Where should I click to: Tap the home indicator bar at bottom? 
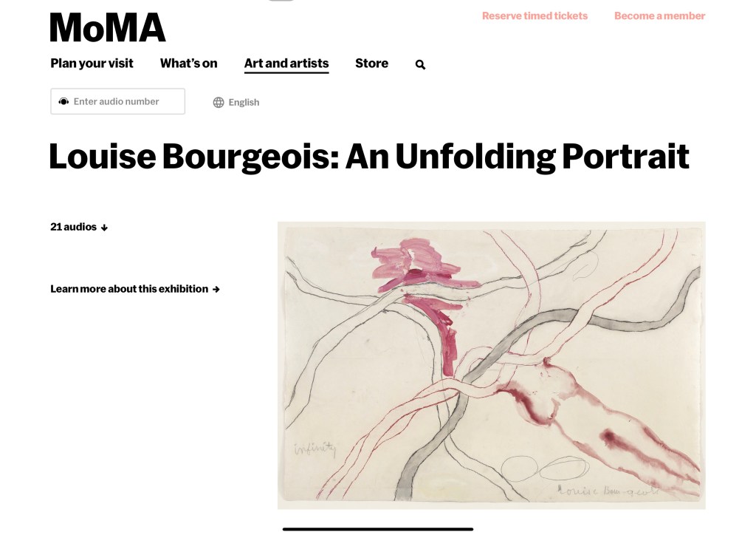(377, 528)
